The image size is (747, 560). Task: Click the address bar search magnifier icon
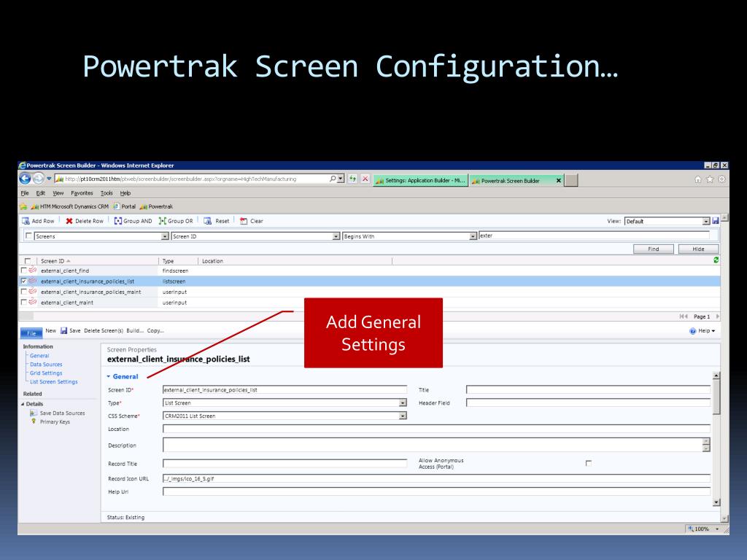(333, 179)
